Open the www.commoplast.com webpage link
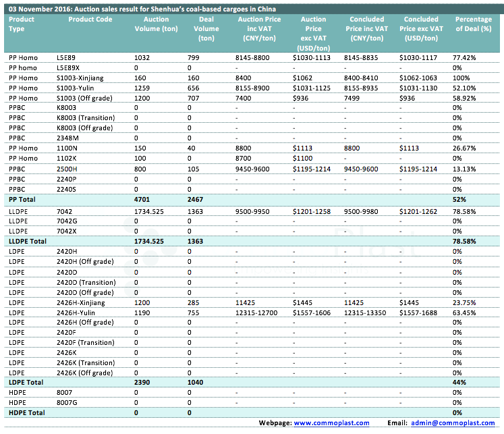504x434 pixels. (329, 423)
